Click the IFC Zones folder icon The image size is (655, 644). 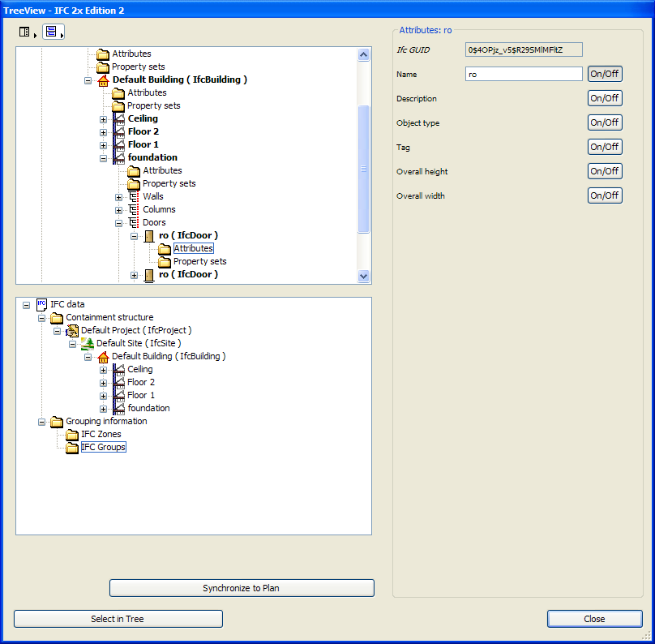(x=72, y=435)
